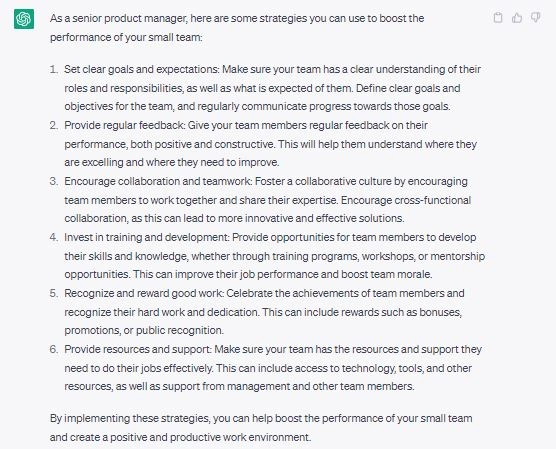The width and height of the screenshot is (556, 449).
Task: Click the list number 2 marker
Action: point(54,125)
